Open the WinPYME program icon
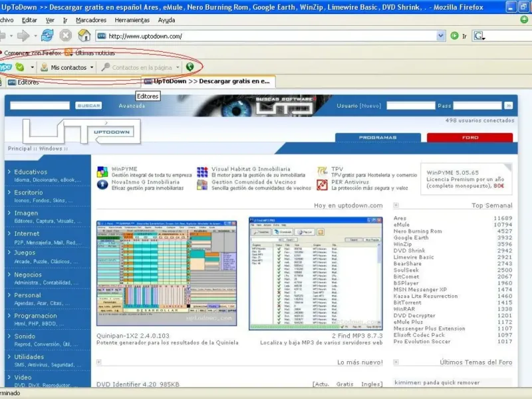This screenshot has height=399, width=532. coord(102,172)
